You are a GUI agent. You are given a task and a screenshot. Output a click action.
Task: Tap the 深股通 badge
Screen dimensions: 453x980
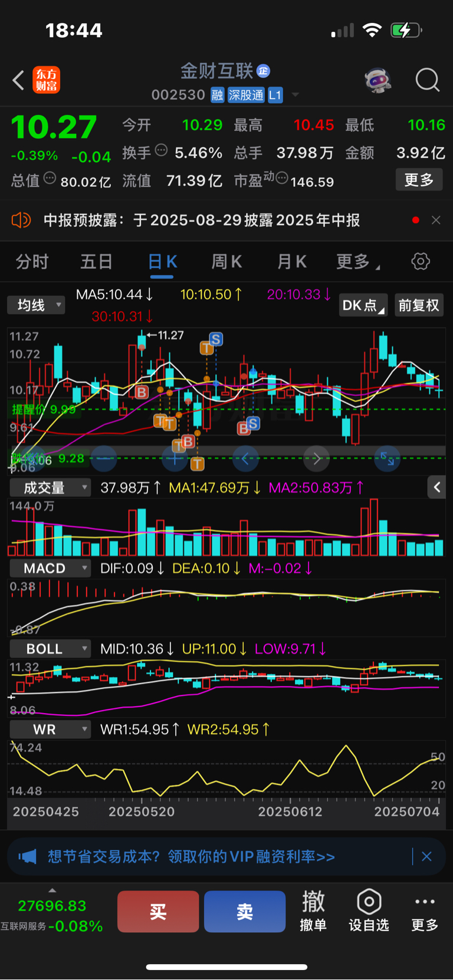point(246,95)
